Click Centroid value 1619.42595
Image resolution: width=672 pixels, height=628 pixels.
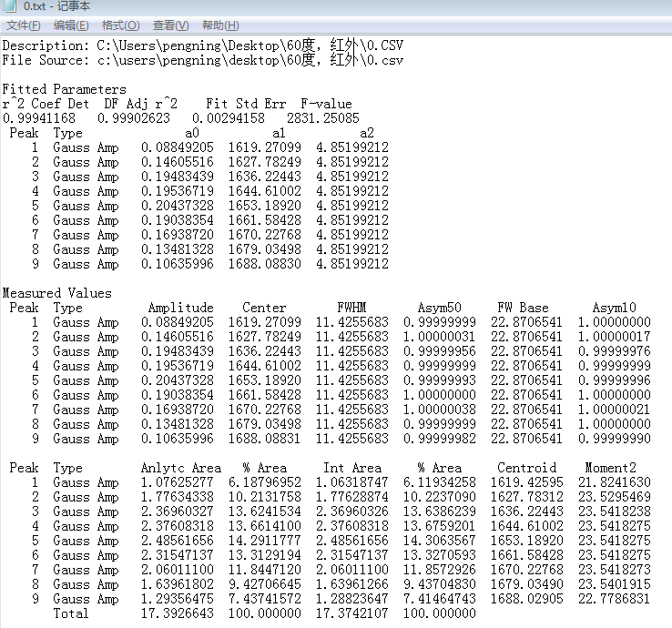pyautogui.click(x=526, y=482)
